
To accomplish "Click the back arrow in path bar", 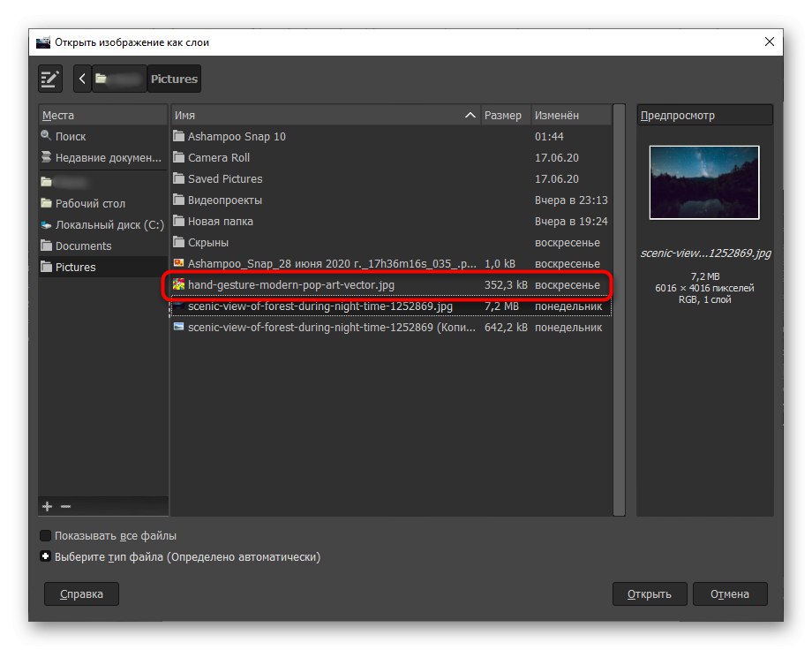I will tap(82, 79).
